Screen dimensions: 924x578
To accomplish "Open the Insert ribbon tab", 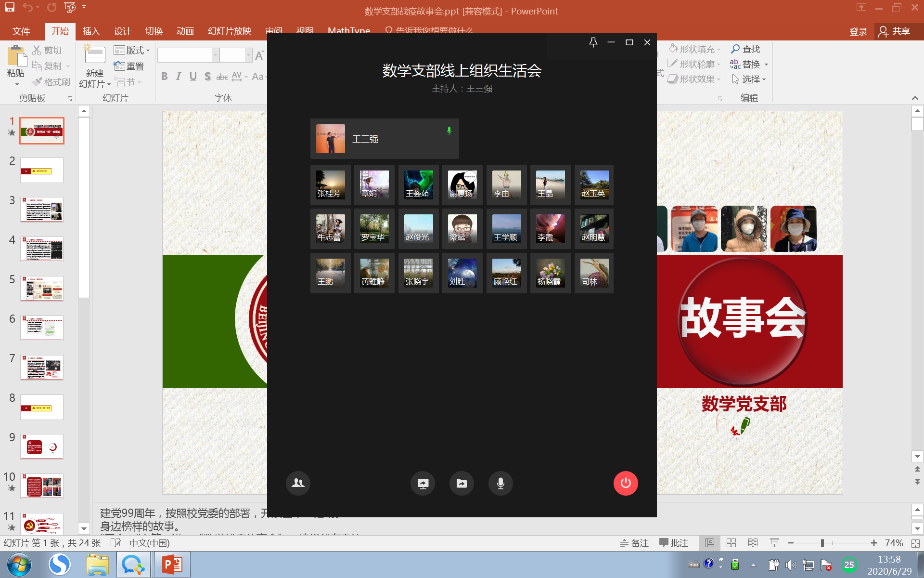I will 91,31.
